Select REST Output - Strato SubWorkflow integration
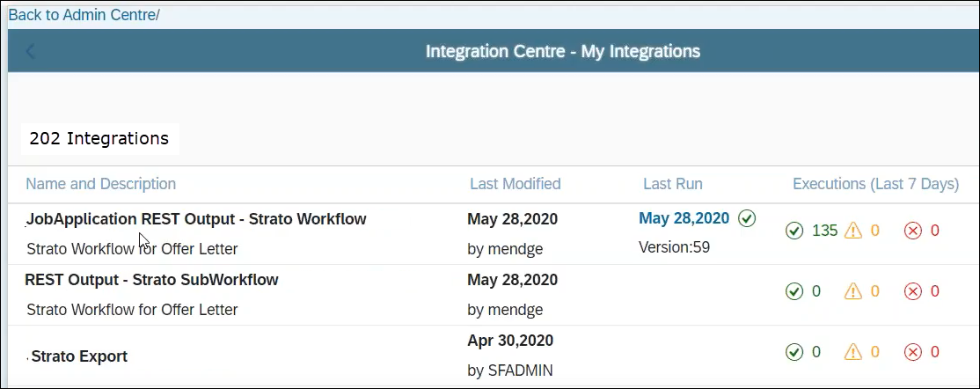 (x=151, y=280)
